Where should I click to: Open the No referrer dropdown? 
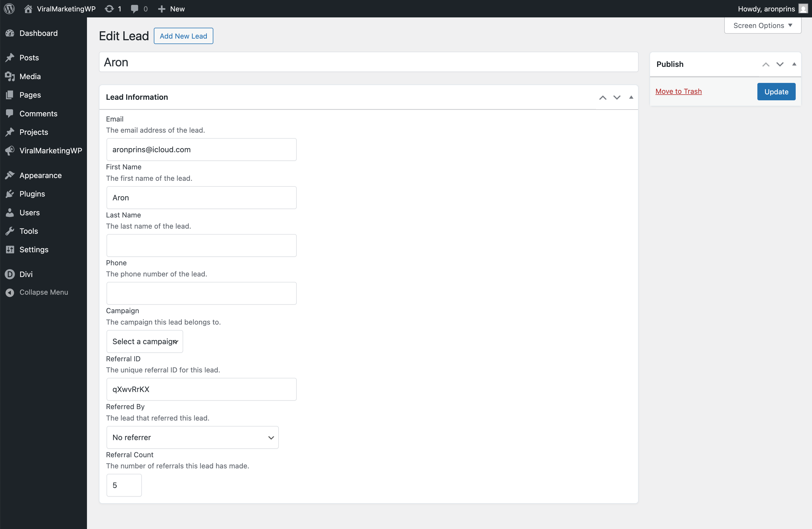tap(192, 437)
